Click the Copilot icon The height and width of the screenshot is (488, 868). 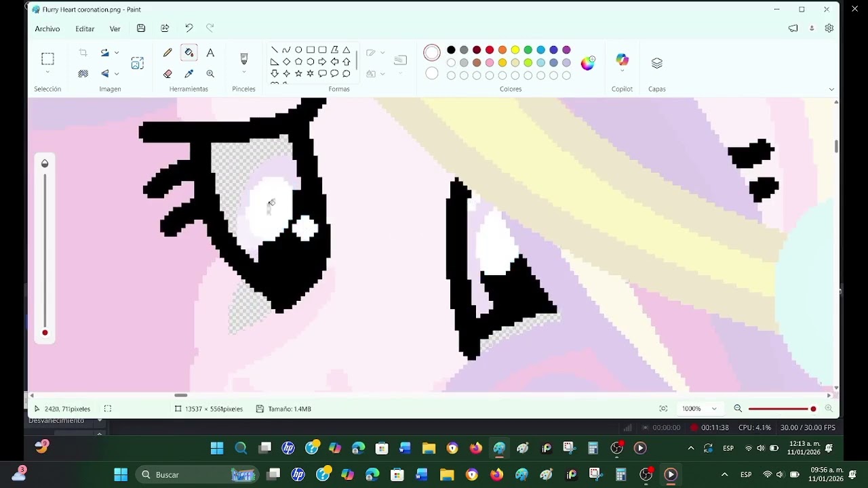622,60
